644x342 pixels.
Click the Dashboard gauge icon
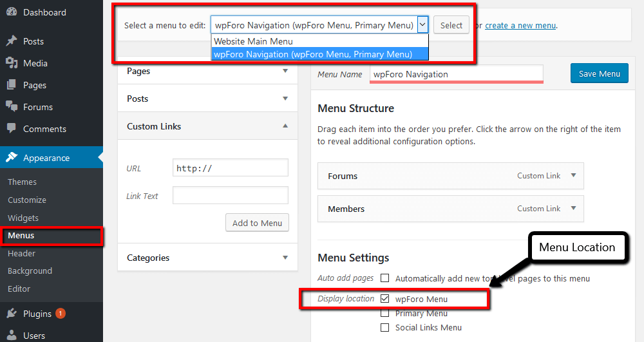coord(12,12)
